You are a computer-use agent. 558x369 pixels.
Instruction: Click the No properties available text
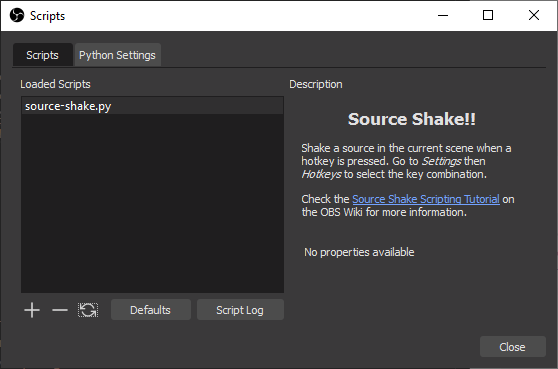(x=359, y=252)
